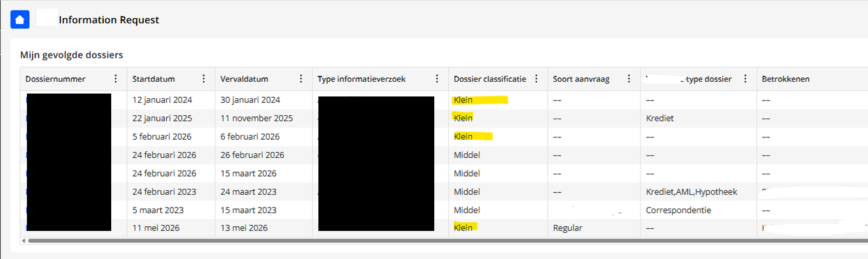Sort by Vervaldatum column header
The height and width of the screenshot is (259, 868).
(x=244, y=79)
